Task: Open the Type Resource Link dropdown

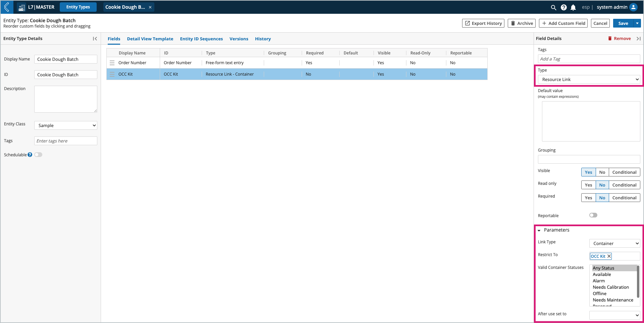Action: pyautogui.click(x=589, y=79)
